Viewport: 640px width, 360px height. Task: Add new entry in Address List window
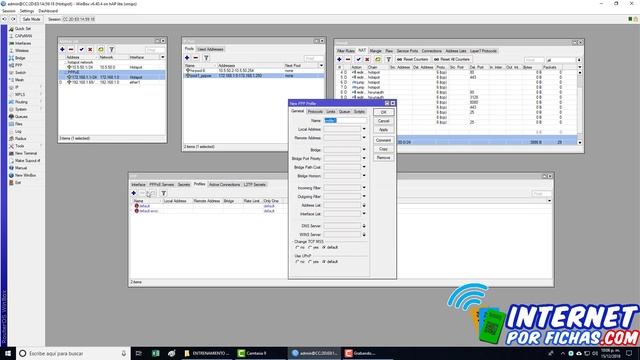coord(62,49)
